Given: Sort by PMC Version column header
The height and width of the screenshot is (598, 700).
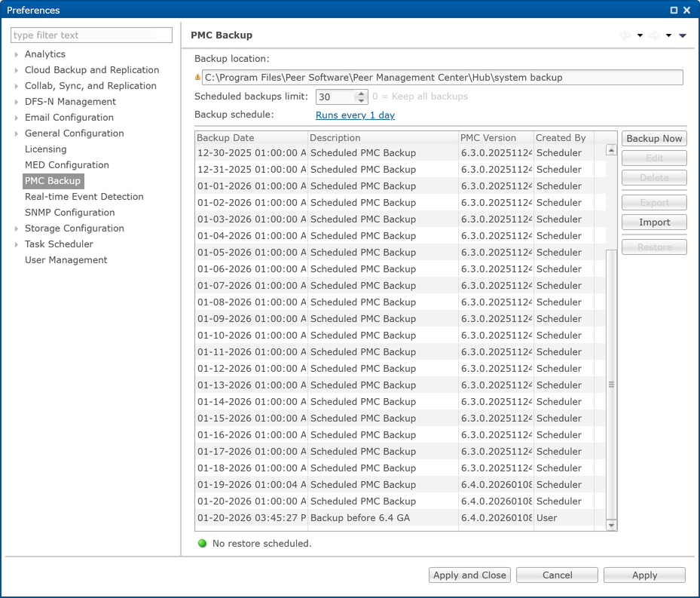Looking at the screenshot, I should click(496, 138).
